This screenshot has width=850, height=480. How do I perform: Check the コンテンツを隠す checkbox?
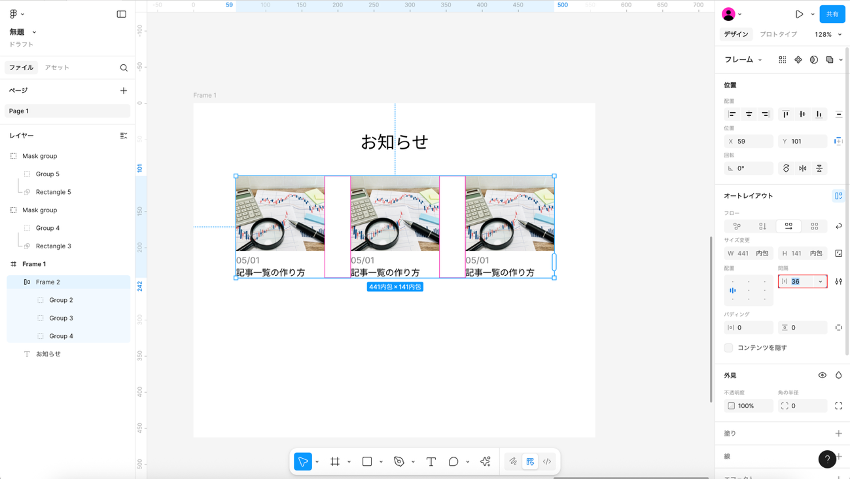(x=729, y=348)
